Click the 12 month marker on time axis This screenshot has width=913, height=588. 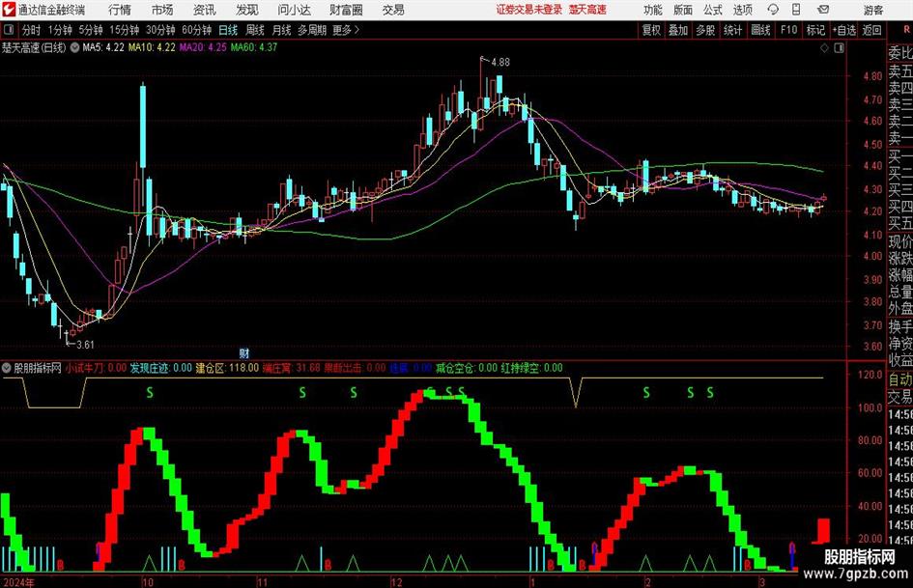[x=396, y=582]
